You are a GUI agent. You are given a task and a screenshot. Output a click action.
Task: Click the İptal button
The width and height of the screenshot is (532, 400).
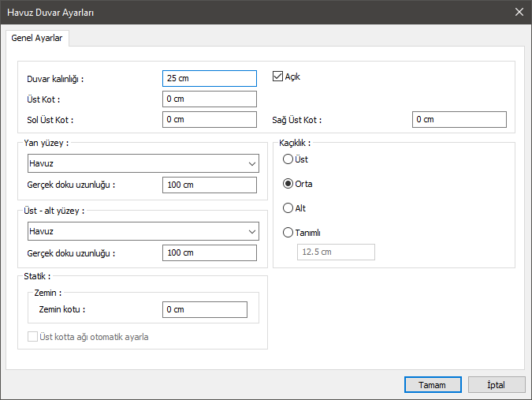click(x=496, y=385)
